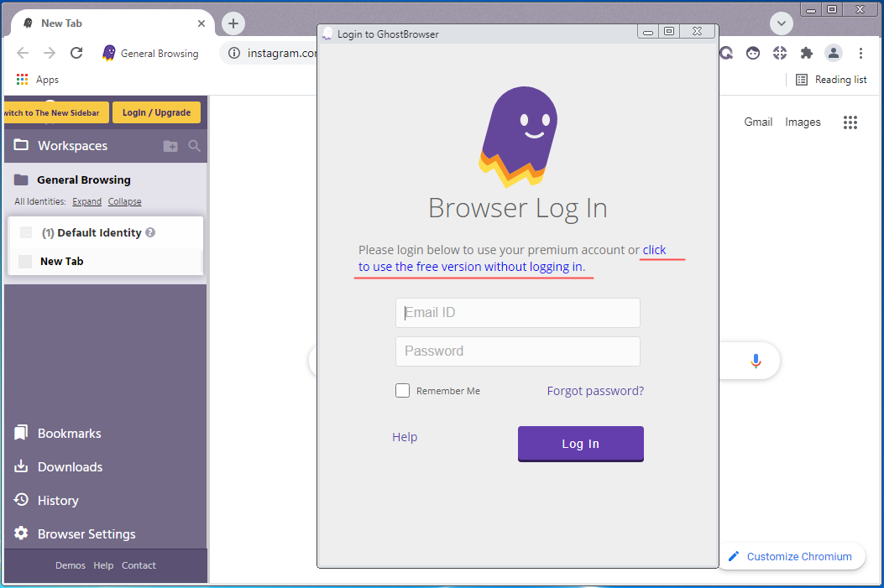Viewport: 884px width, 588px height.
Task: Open History from the sidebar
Action: (46, 500)
